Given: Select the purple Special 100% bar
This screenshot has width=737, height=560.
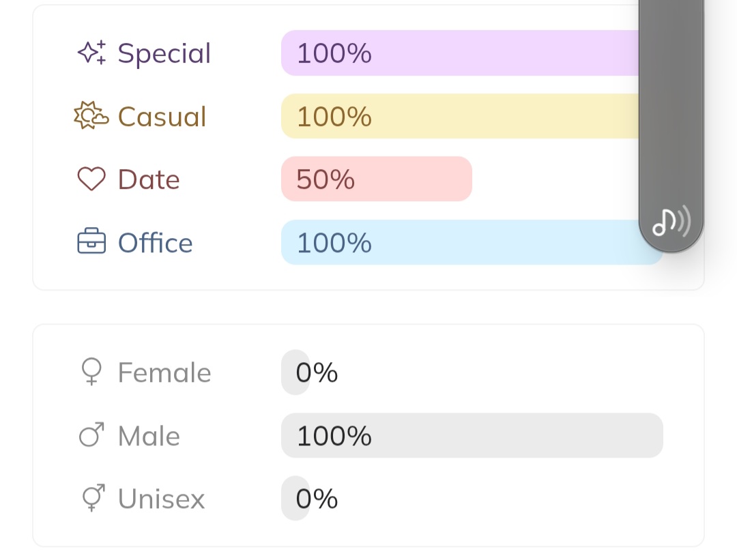Looking at the screenshot, I should (459, 53).
